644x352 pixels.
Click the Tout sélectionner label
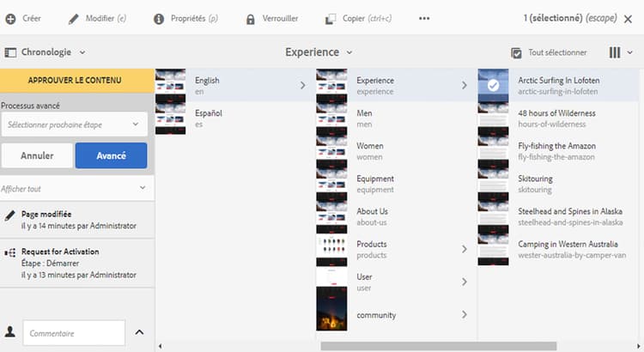tap(557, 52)
